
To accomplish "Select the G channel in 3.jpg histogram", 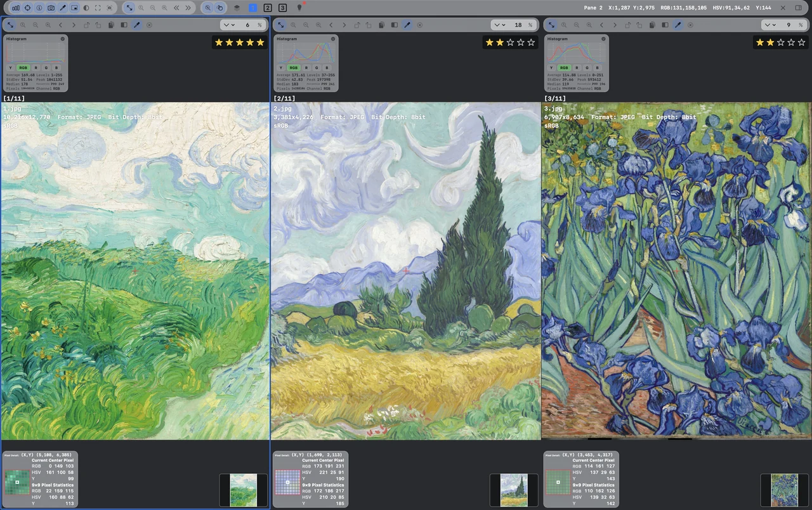I will (587, 67).
